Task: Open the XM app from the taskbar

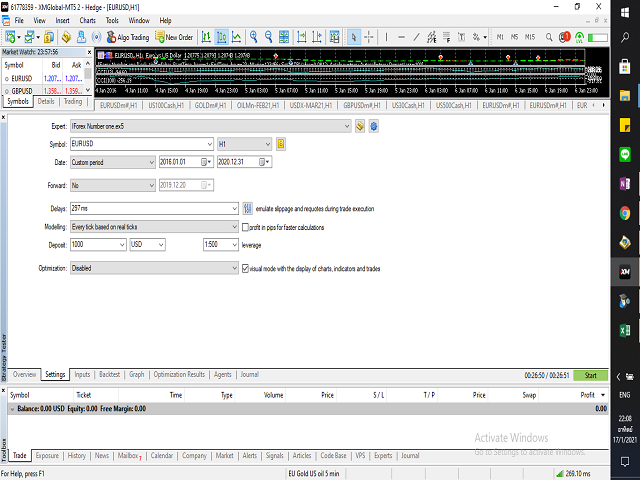Action: 624,271
